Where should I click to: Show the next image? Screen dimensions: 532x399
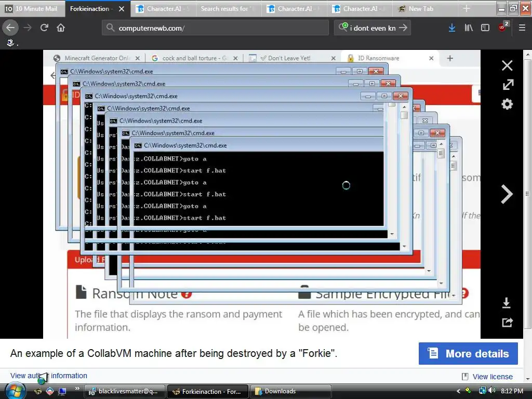tap(507, 194)
